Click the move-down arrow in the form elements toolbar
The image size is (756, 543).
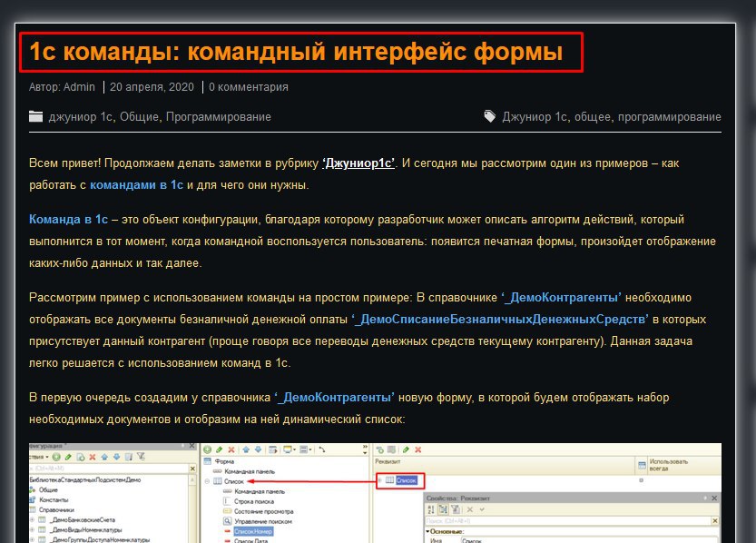point(258,449)
